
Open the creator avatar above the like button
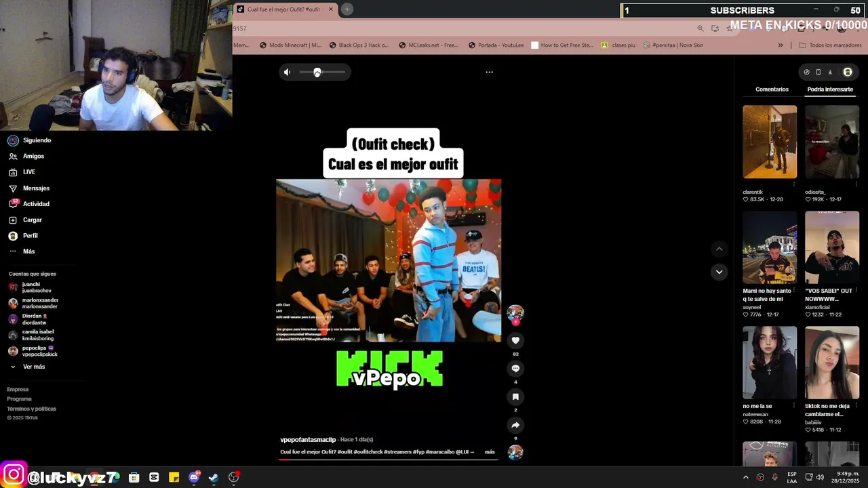tap(515, 313)
